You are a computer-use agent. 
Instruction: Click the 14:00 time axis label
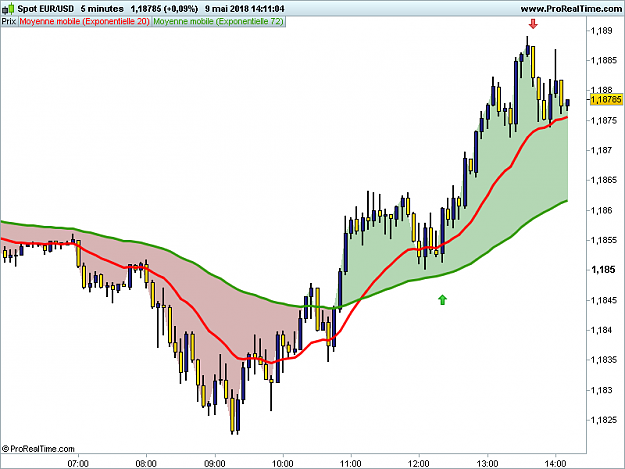click(555, 463)
